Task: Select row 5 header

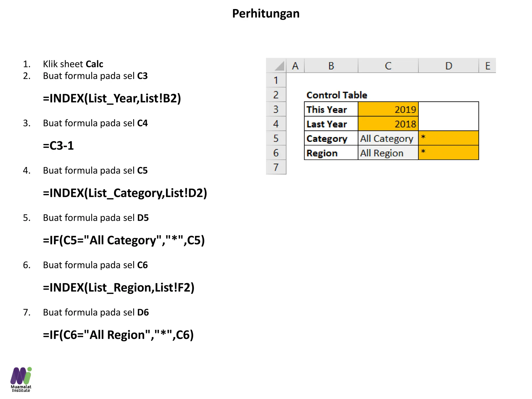Action: point(276,138)
